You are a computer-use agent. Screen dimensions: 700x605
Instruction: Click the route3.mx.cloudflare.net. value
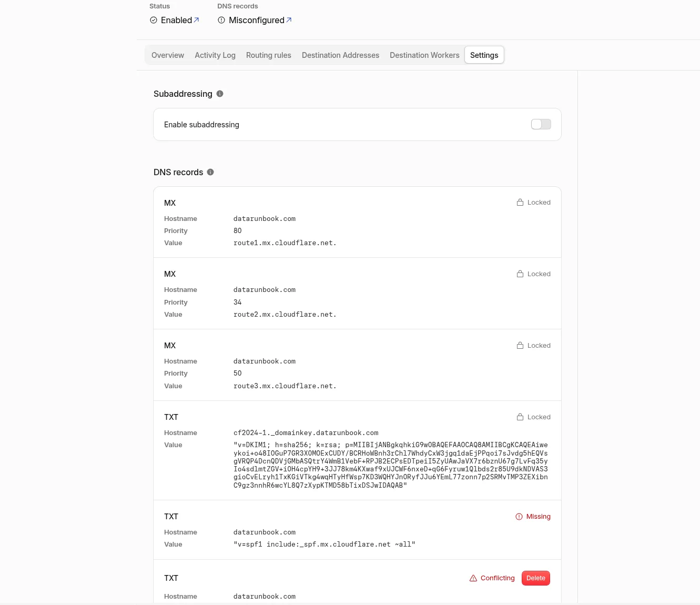click(x=285, y=386)
